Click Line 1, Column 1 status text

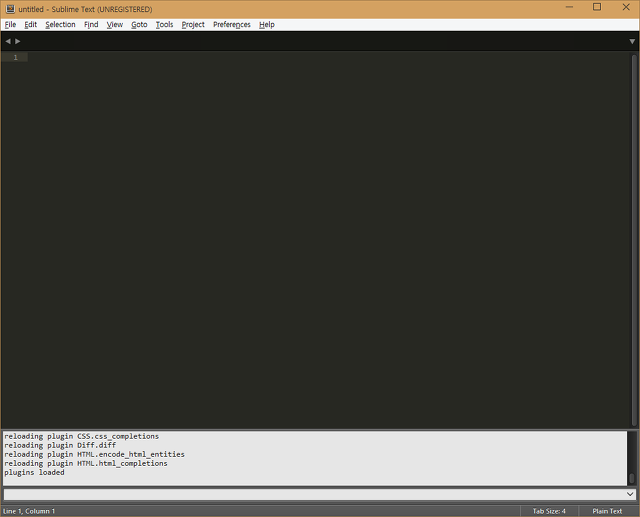pos(29,511)
